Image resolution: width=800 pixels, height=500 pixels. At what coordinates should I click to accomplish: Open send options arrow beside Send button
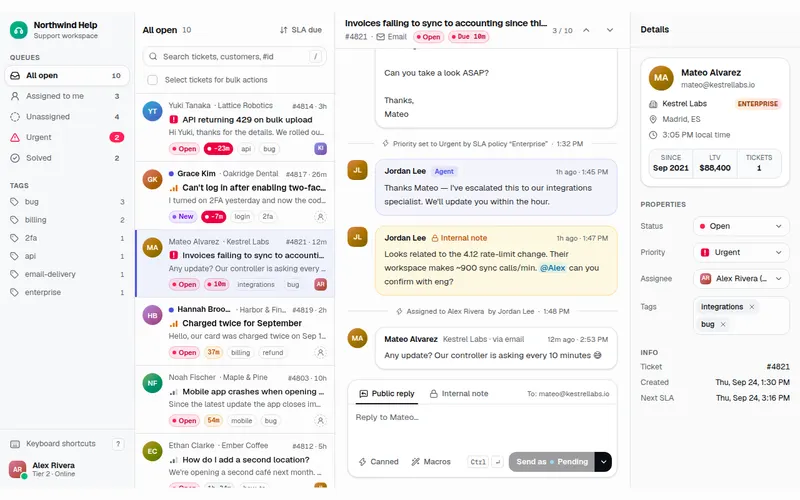pyautogui.click(x=603, y=462)
